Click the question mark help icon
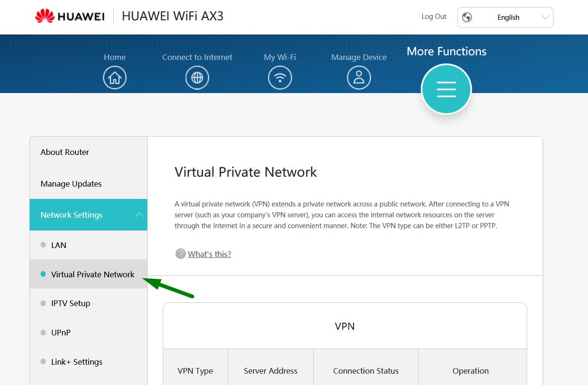 pos(180,254)
